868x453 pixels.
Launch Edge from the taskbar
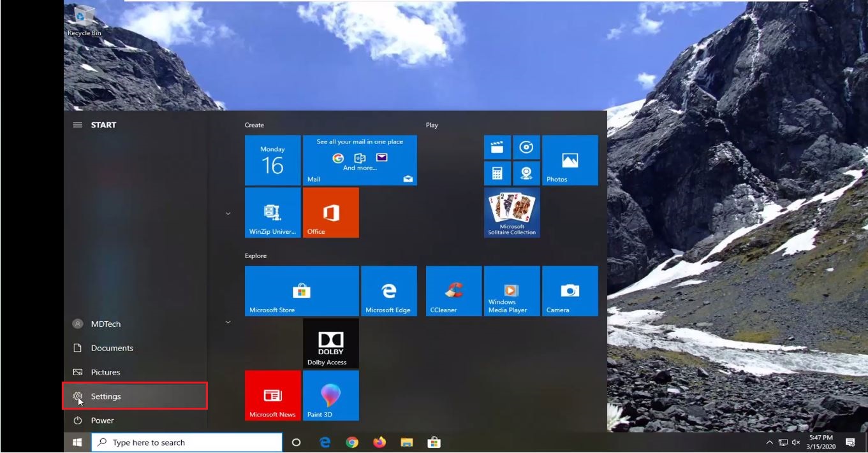(x=325, y=442)
